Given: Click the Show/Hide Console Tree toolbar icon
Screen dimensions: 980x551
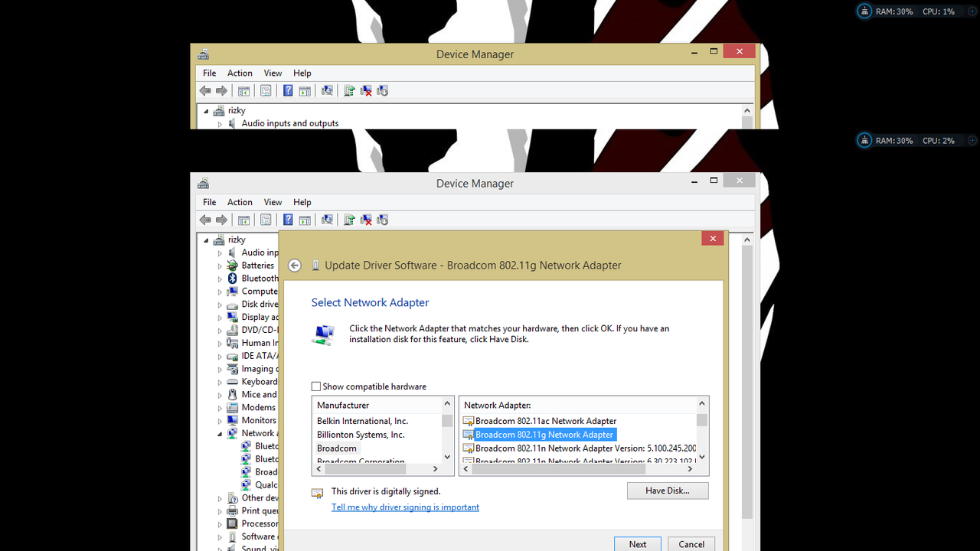Looking at the screenshot, I should (x=242, y=220).
